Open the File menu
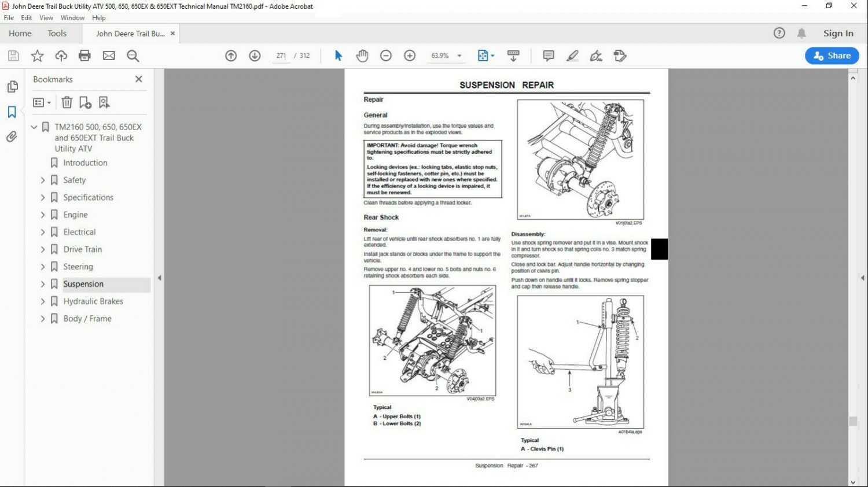868x487 pixels. [9, 18]
